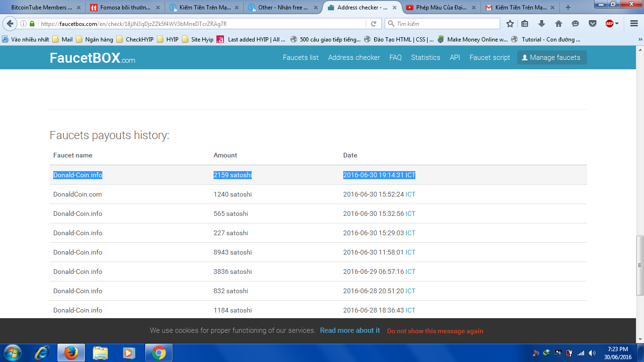This screenshot has width=644, height=362.
Task: Open the ABP icon dropdown arrow
Action: pyautogui.click(x=617, y=24)
